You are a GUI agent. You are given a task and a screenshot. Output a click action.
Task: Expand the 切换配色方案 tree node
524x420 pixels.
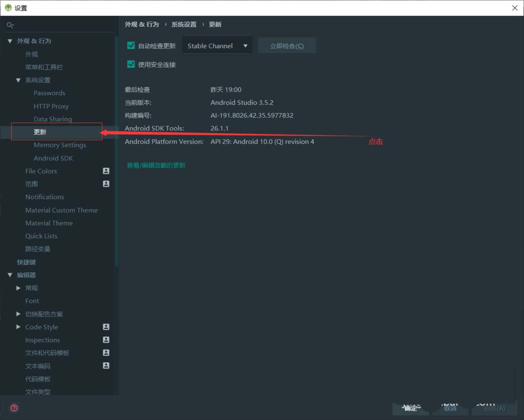[18, 314]
